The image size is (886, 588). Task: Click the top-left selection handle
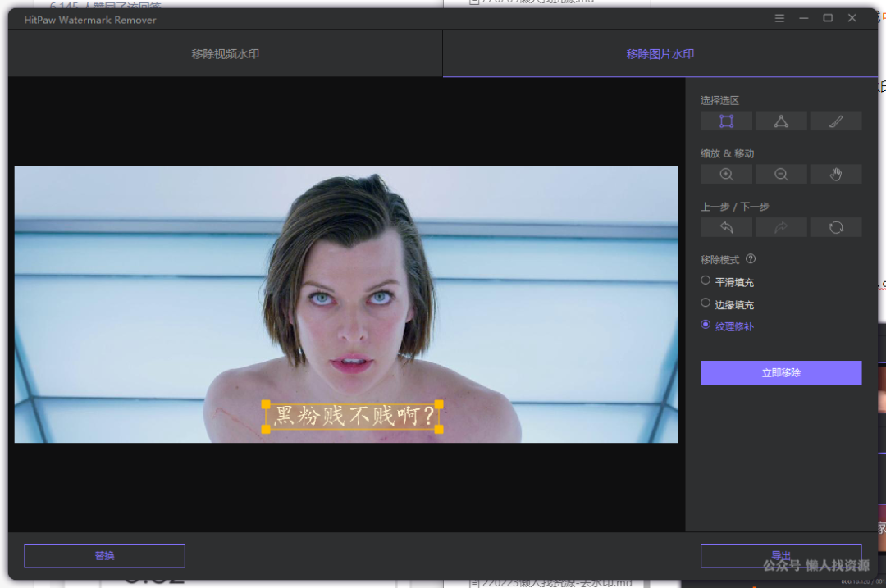[x=266, y=403]
